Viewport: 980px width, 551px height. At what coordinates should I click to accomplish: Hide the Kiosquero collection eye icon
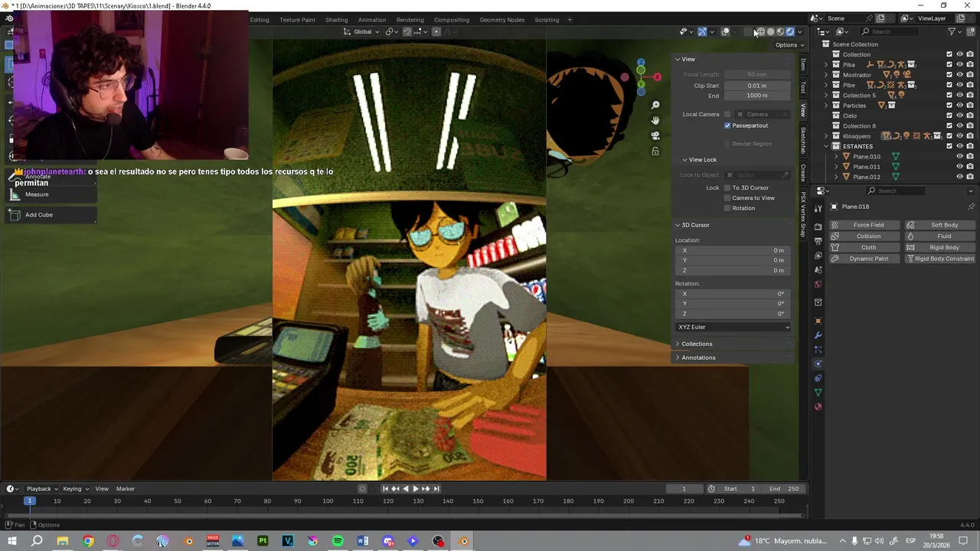click(960, 135)
